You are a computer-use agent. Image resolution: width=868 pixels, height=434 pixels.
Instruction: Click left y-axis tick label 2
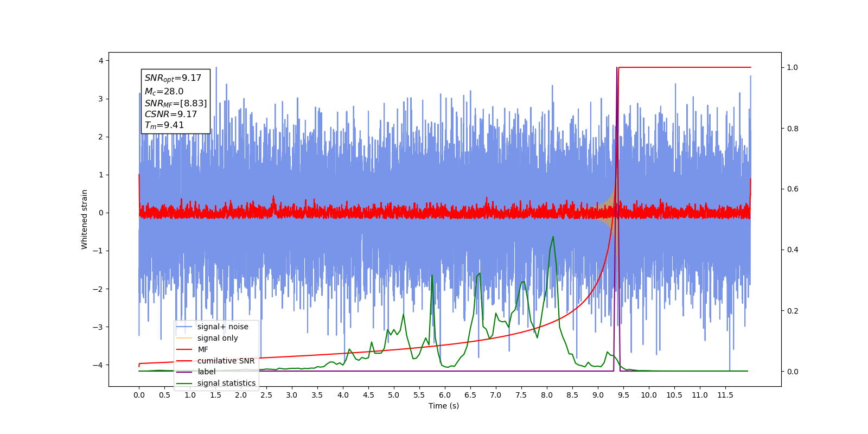101,137
